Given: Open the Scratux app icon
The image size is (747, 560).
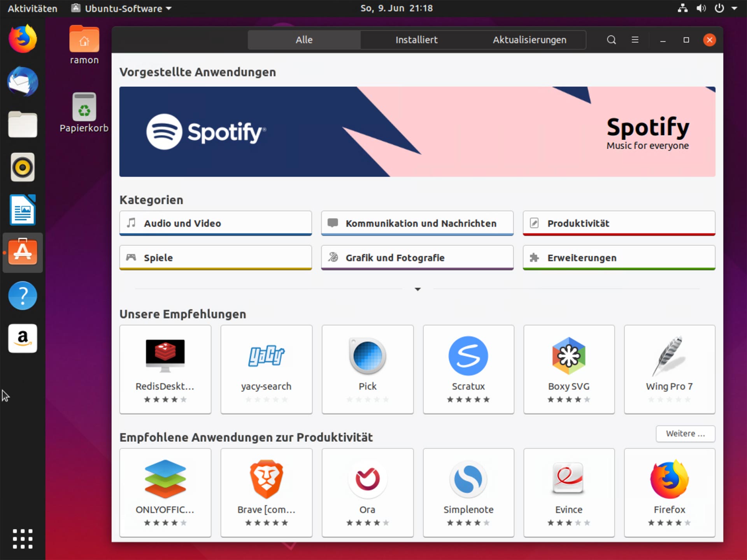Looking at the screenshot, I should 468,355.
